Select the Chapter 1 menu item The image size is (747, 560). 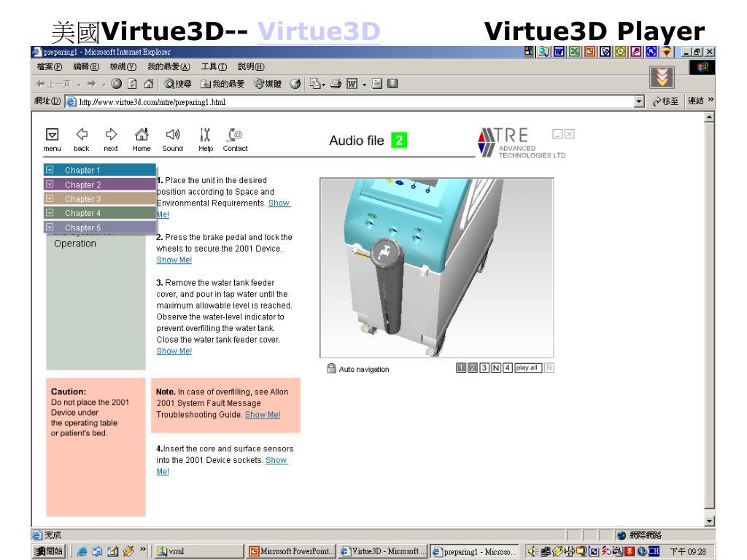99,170
